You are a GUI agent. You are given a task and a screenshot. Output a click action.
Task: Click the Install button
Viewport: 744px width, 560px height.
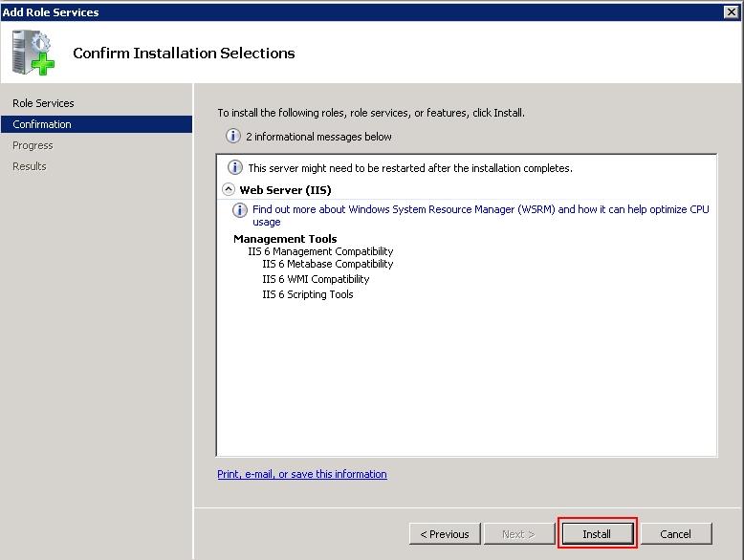(598, 534)
